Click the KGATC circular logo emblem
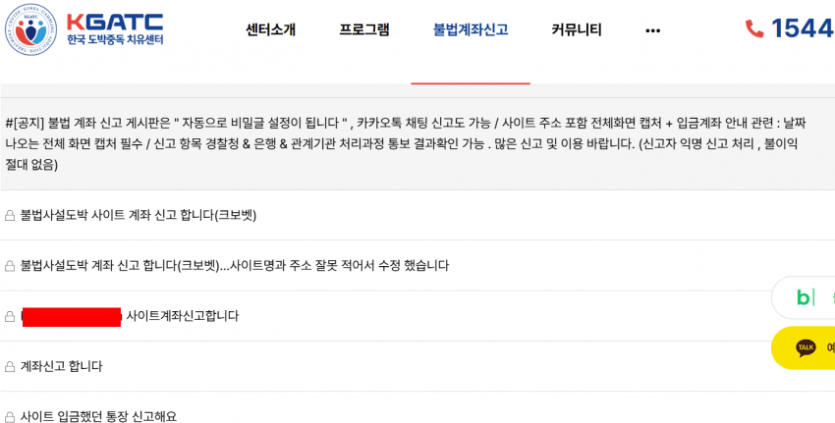 click(x=31, y=29)
